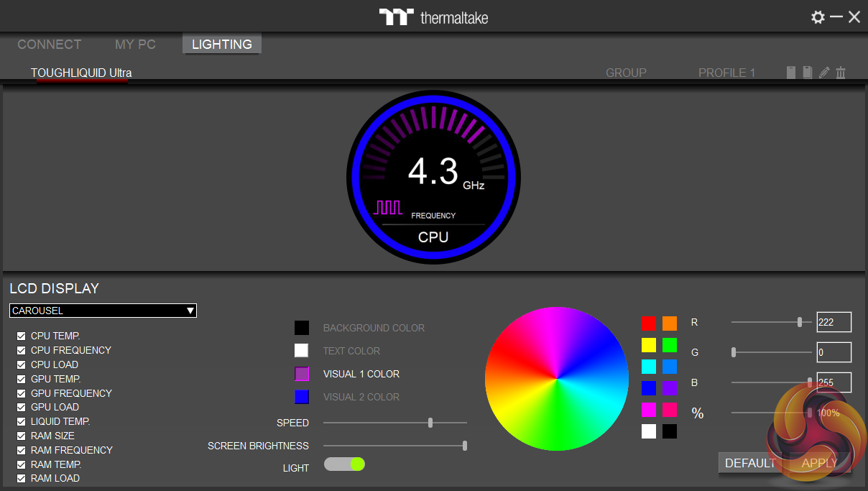Uncheck the GPU TEMP. checkbox
The width and height of the screenshot is (868, 491).
click(x=21, y=379)
